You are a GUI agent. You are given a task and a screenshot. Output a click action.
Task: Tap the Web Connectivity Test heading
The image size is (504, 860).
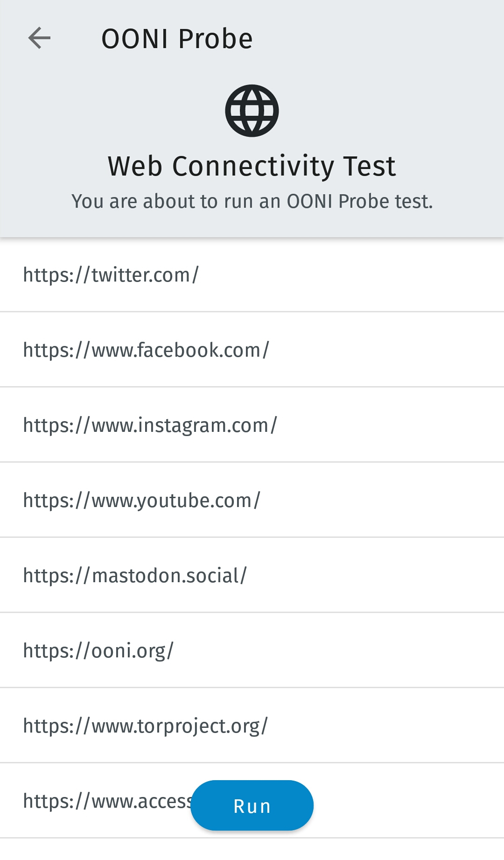coord(252,166)
